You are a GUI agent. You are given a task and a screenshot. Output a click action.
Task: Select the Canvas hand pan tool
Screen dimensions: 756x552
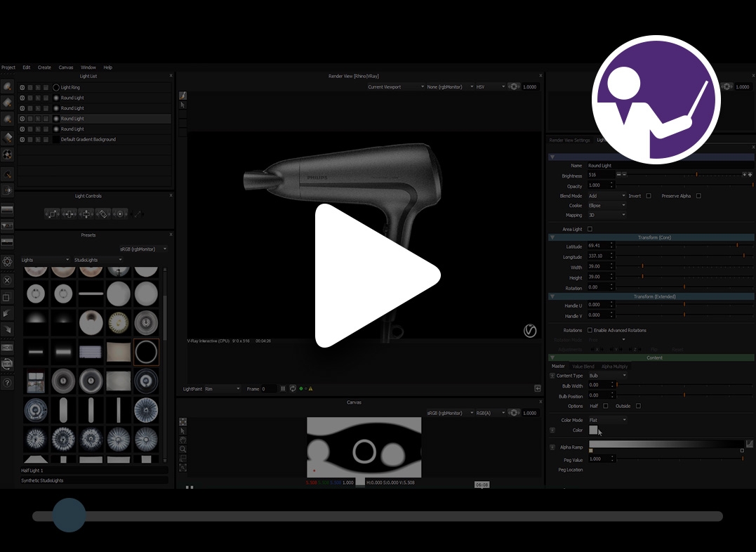(183, 440)
